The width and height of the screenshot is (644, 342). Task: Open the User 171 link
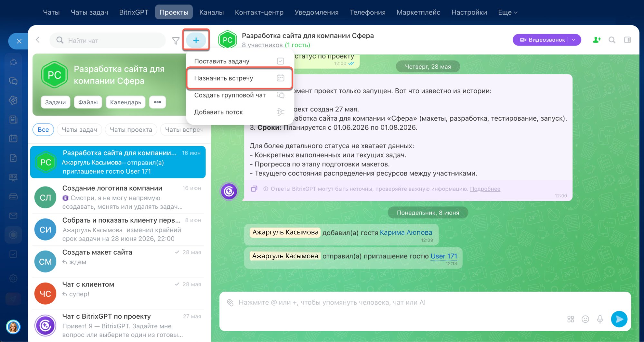click(x=444, y=256)
